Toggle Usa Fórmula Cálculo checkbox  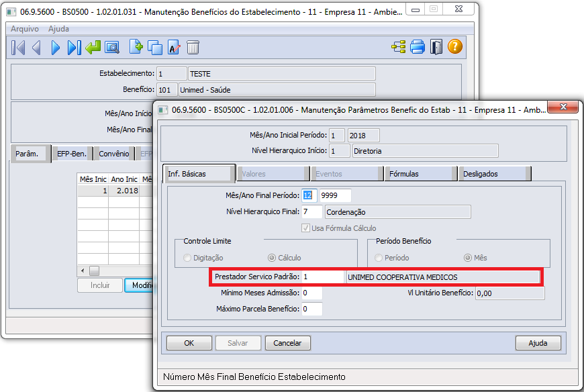click(x=306, y=228)
